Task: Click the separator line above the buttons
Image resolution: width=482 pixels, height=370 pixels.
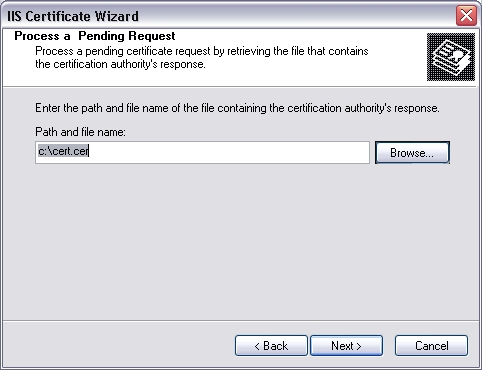Action: click(241, 321)
